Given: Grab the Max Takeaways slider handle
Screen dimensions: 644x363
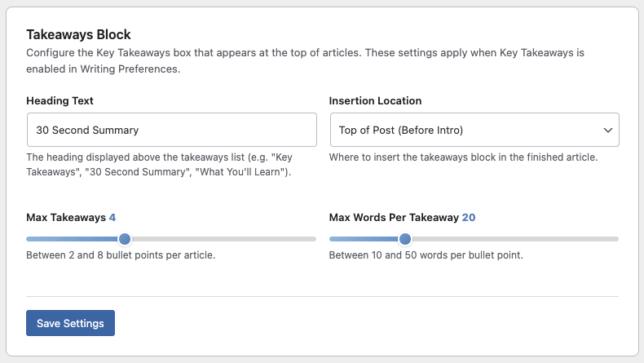Looking at the screenshot, I should (x=125, y=239).
